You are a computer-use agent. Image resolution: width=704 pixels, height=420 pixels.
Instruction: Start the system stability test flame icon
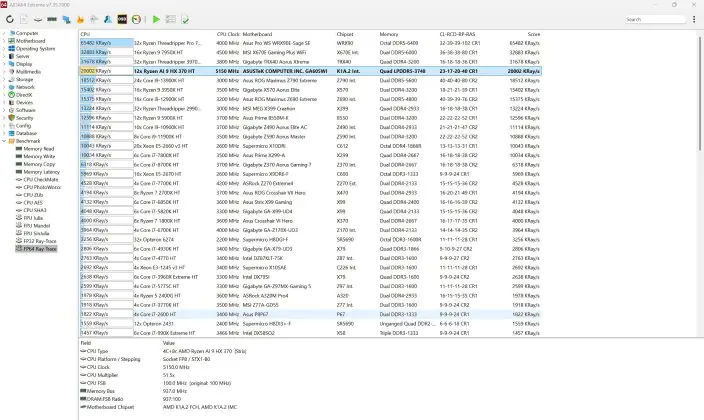click(80, 19)
